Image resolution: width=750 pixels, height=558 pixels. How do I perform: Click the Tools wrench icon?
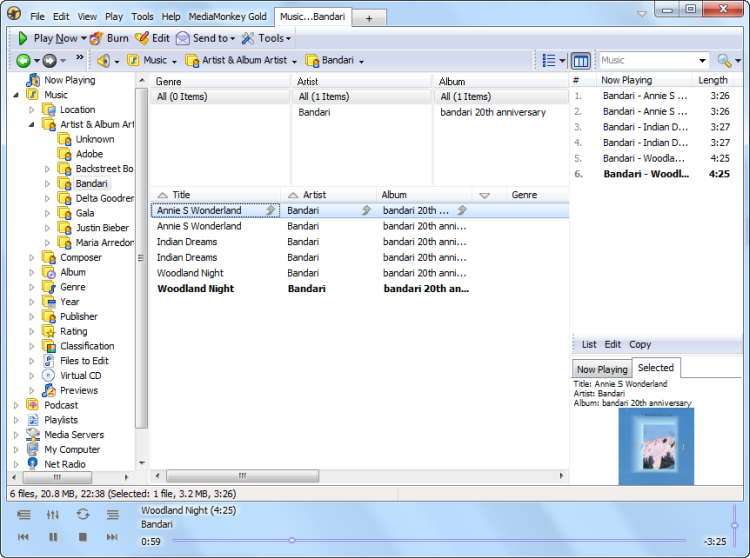248,38
